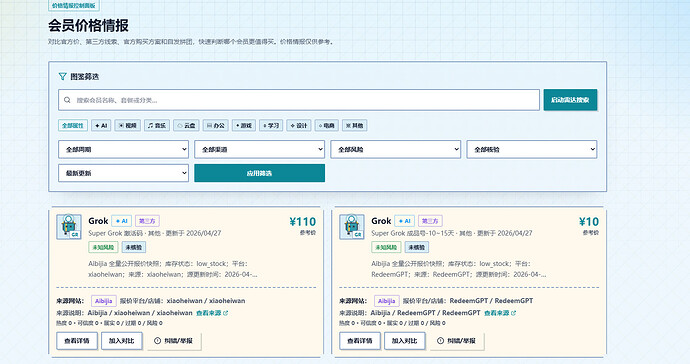Click the Grok title on the ¥10 card
Image resolution: width=690 pixels, height=364 pixels.
(381, 221)
